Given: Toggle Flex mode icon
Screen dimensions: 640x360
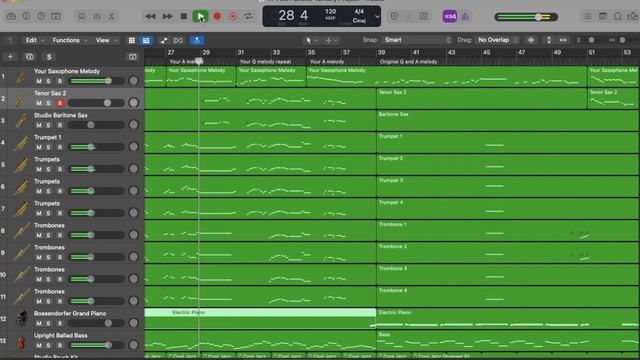Looking at the screenshot, I should tap(178, 40).
